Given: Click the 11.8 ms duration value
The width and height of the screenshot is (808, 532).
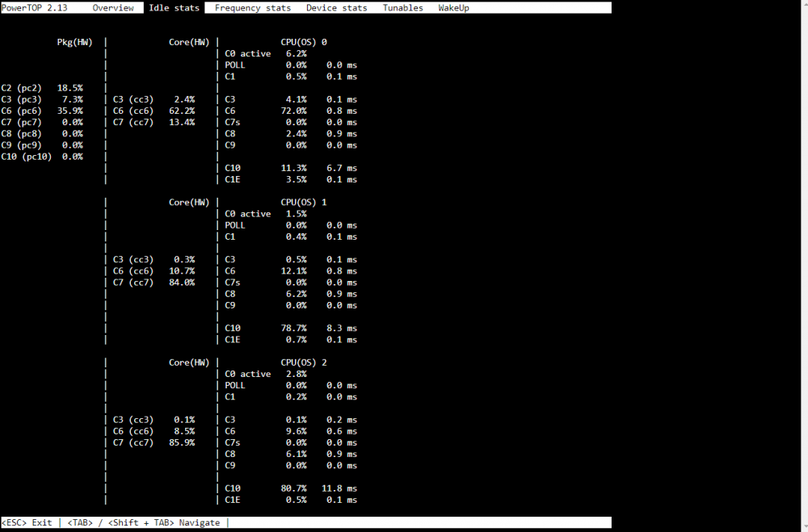Looking at the screenshot, I should [x=339, y=488].
